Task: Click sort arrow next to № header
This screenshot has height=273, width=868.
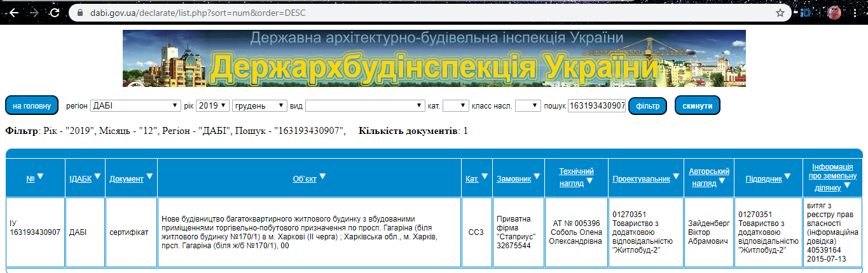Action: (41, 176)
